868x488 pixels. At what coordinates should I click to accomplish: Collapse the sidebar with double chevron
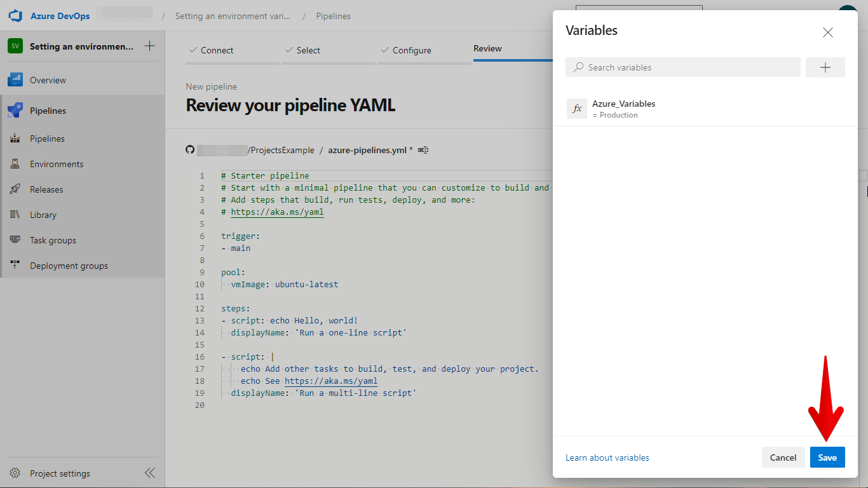149,473
